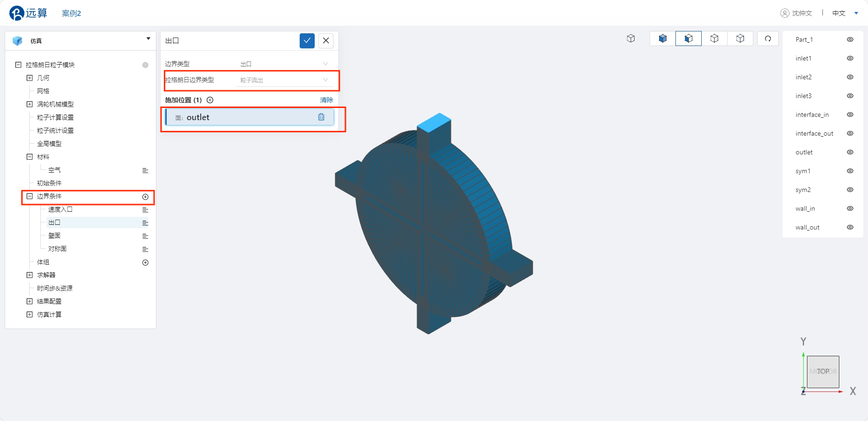Open 粒子统计设置 in the tree
Image resolution: width=868 pixels, height=421 pixels.
click(x=55, y=130)
